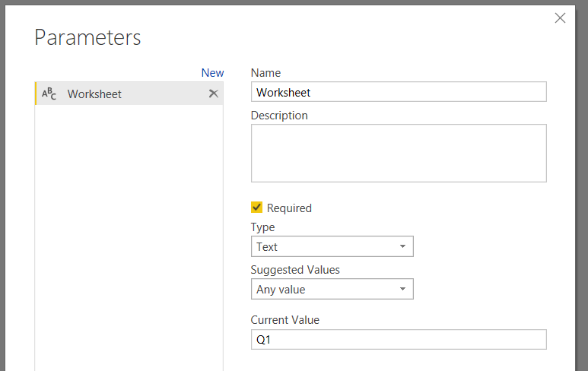Click the Required checkbox label text
The image size is (588, 371).
pyautogui.click(x=289, y=208)
